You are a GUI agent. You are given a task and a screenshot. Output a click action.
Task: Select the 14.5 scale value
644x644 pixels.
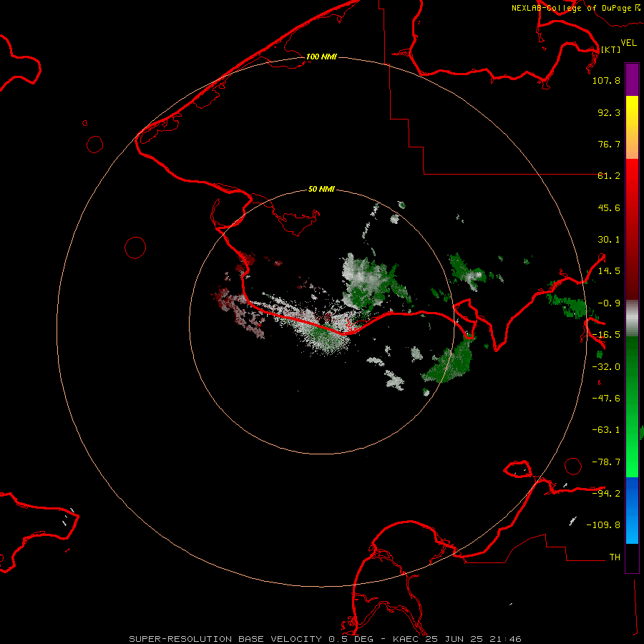[609, 271]
